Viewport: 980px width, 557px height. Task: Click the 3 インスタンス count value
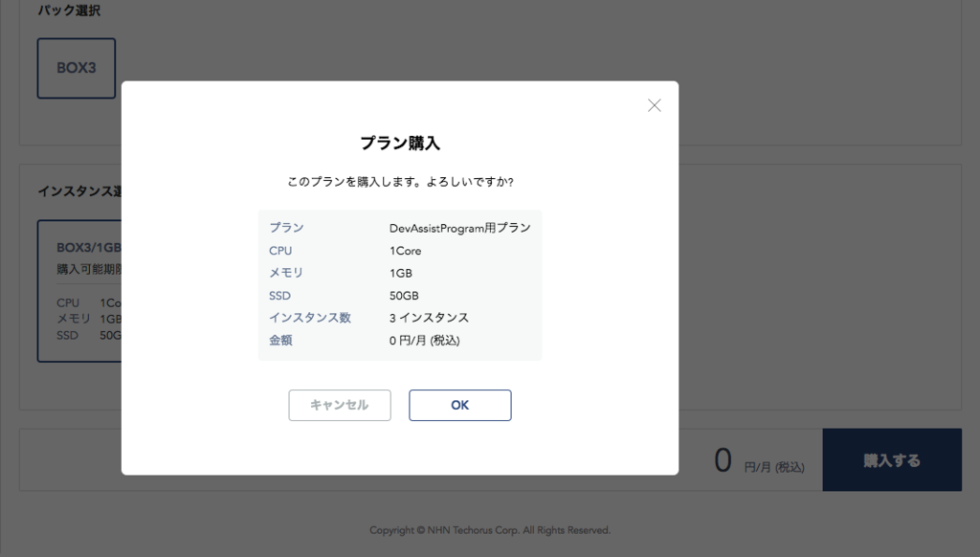[x=429, y=318]
